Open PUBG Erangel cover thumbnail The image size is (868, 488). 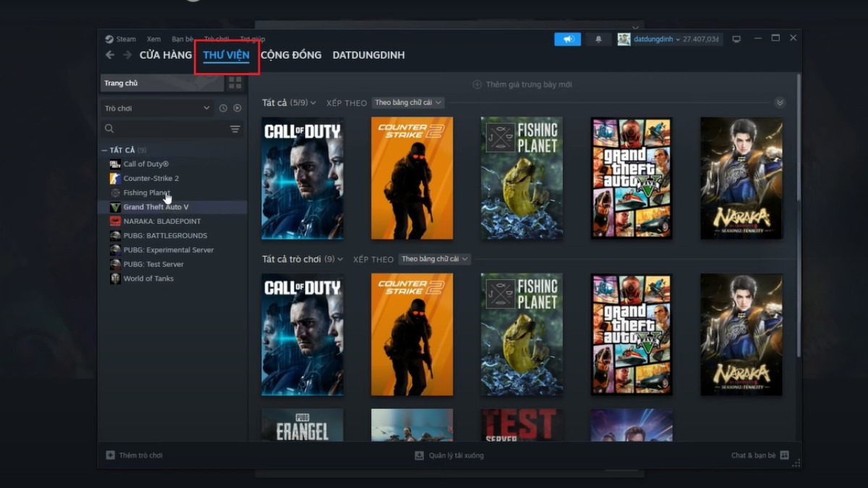[x=302, y=425]
